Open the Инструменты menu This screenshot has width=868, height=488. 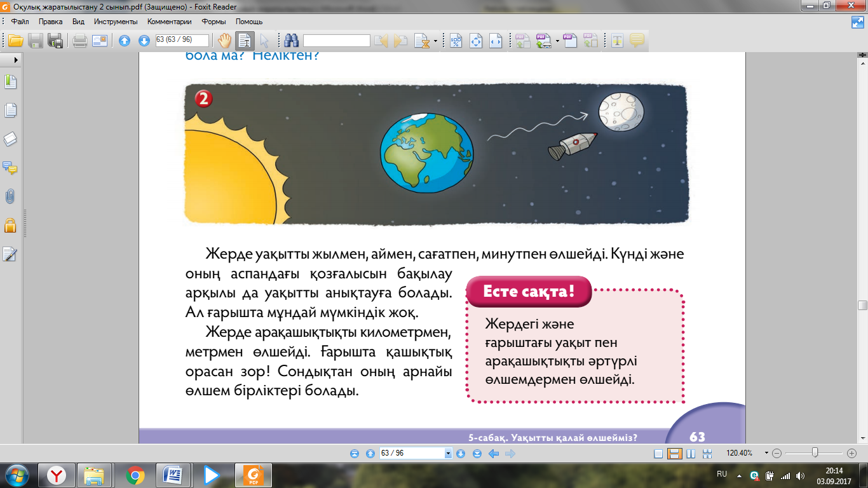(x=116, y=22)
